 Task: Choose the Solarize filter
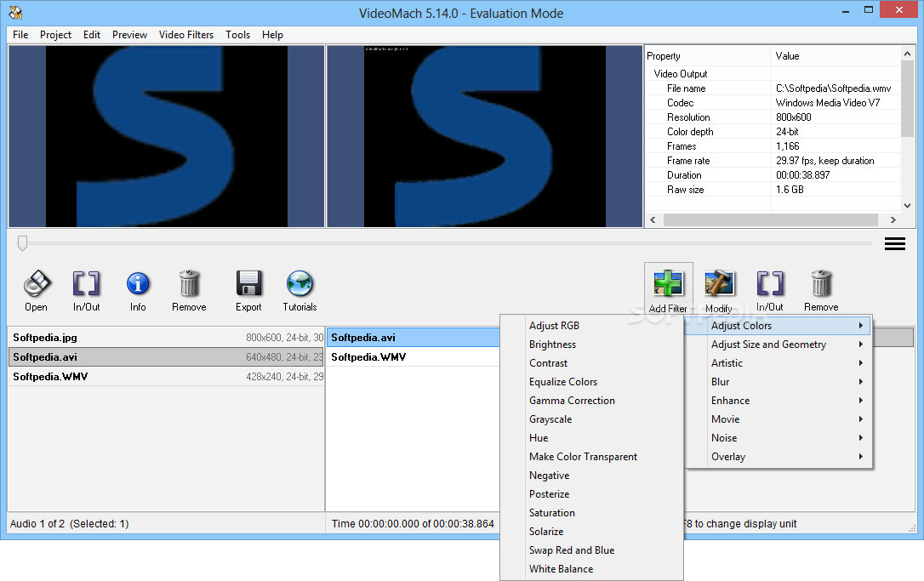click(591, 532)
